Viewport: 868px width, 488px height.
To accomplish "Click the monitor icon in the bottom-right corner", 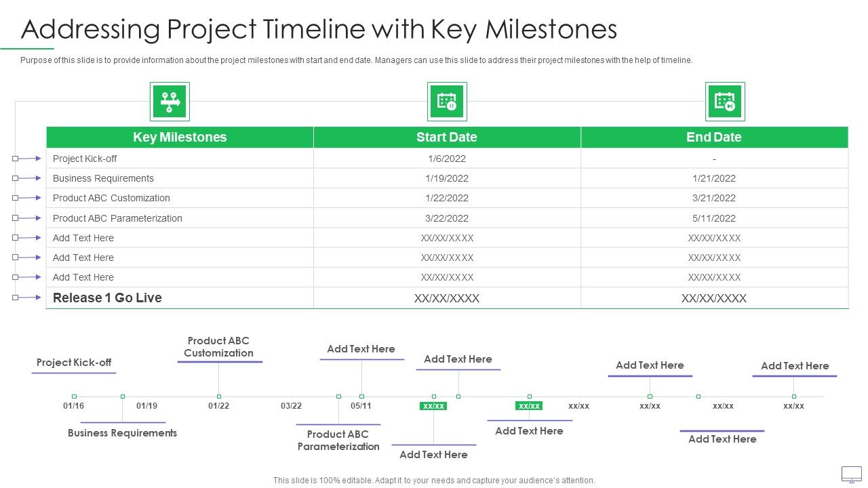I will pyautogui.click(x=851, y=474).
